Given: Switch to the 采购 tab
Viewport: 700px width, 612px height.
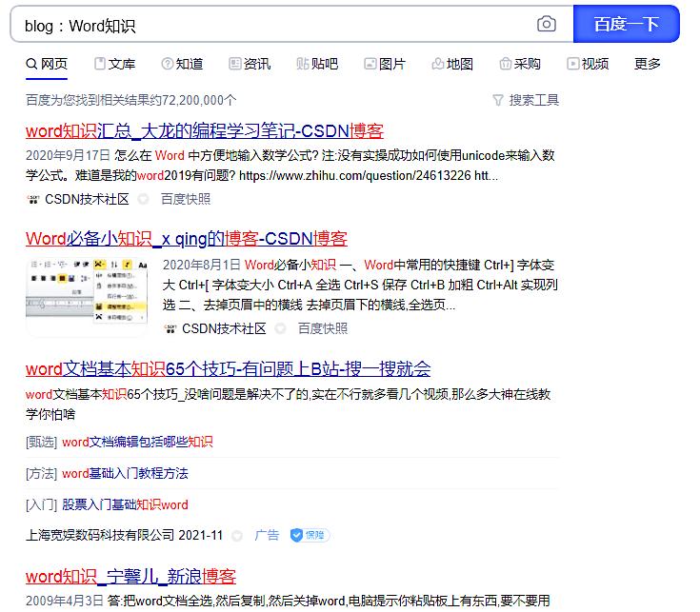Looking at the screenshot, I should [520, 64].
